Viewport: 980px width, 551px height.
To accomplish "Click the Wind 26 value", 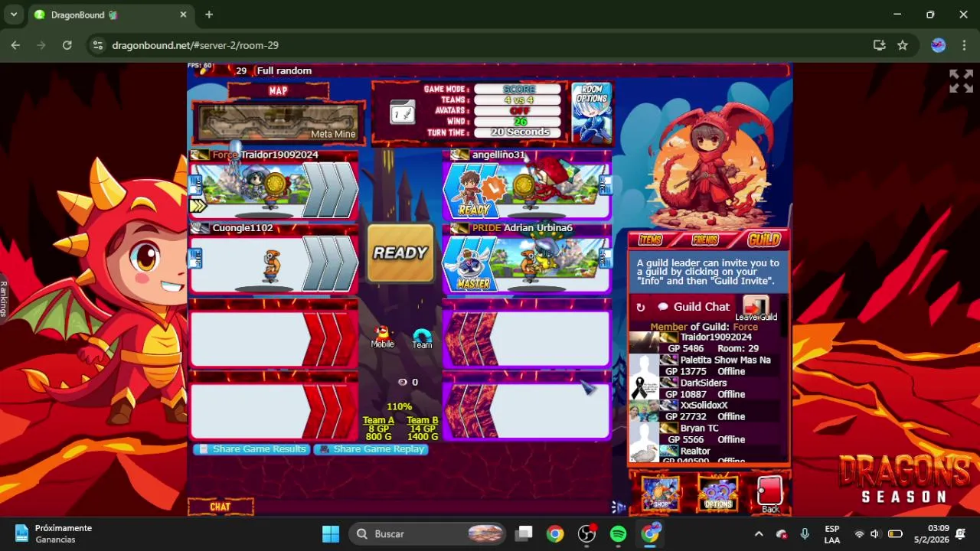I will (519, 122).
